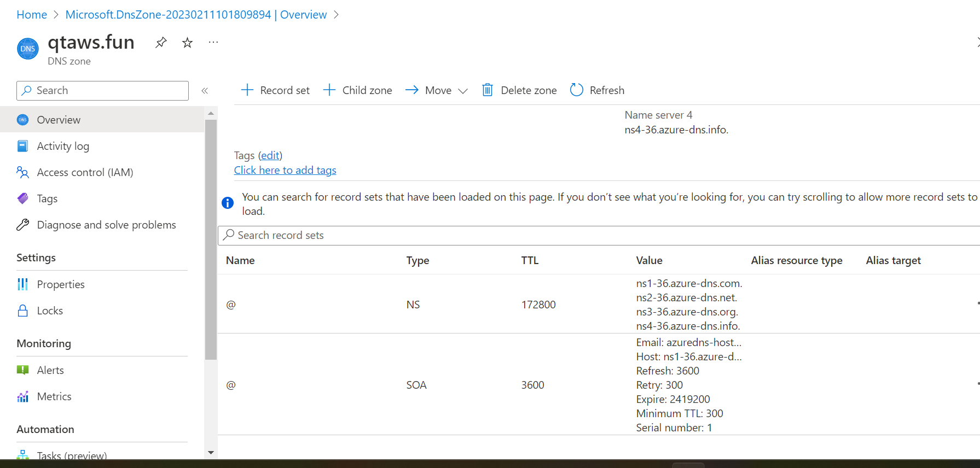Pin the qtaws.fun zone to dashboard
This screenshot has height=468, width=980.
point(161,43)
